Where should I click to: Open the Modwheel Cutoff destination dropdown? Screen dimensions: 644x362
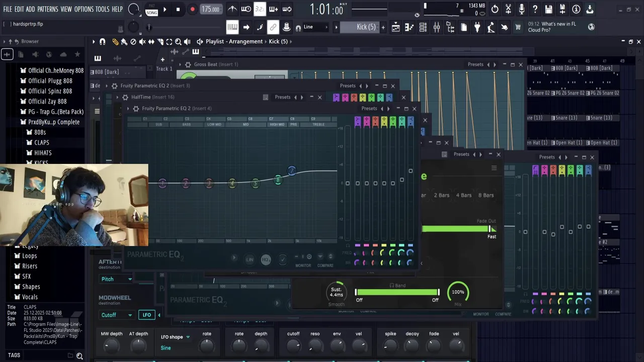pos(116,315)
